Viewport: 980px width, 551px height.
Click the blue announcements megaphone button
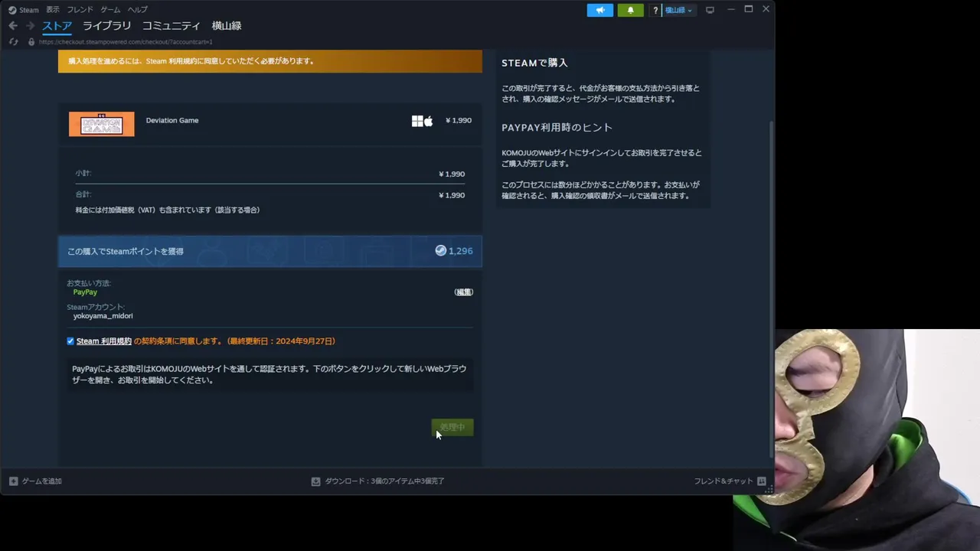(600, 10)
